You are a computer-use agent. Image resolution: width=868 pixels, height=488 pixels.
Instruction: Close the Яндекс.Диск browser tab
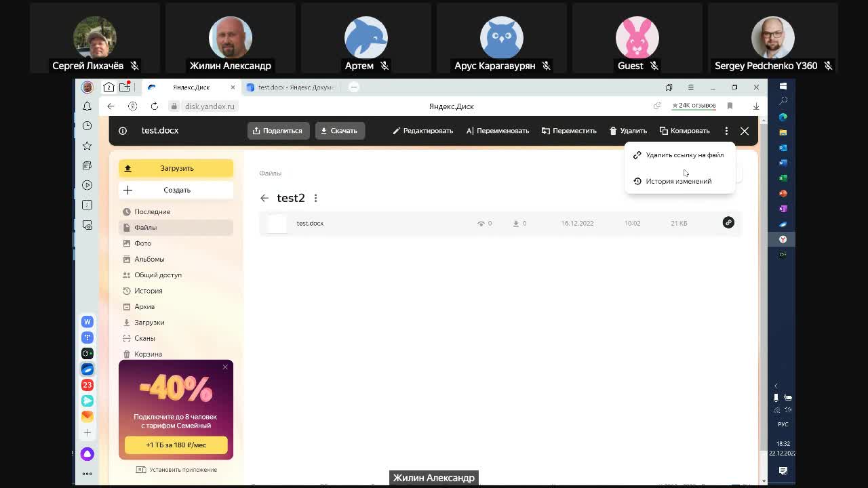point(233,87)
